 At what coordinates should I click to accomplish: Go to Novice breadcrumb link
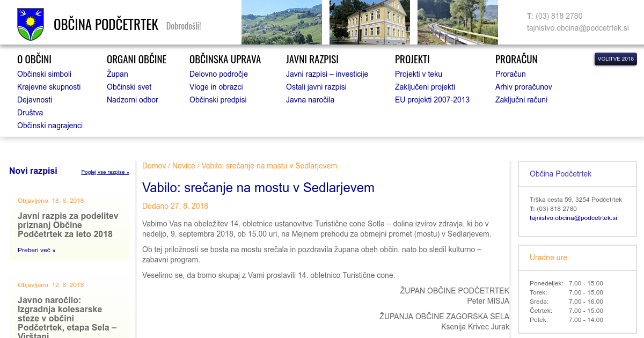pyautogui.click(x=184, y=166)
